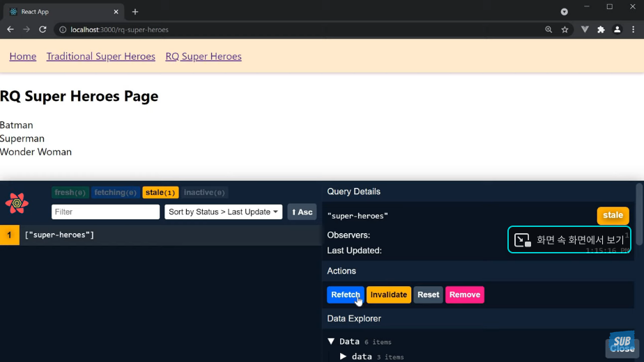Open the RQ Super Heroes link
644x362 pixels.
(204, 56)
